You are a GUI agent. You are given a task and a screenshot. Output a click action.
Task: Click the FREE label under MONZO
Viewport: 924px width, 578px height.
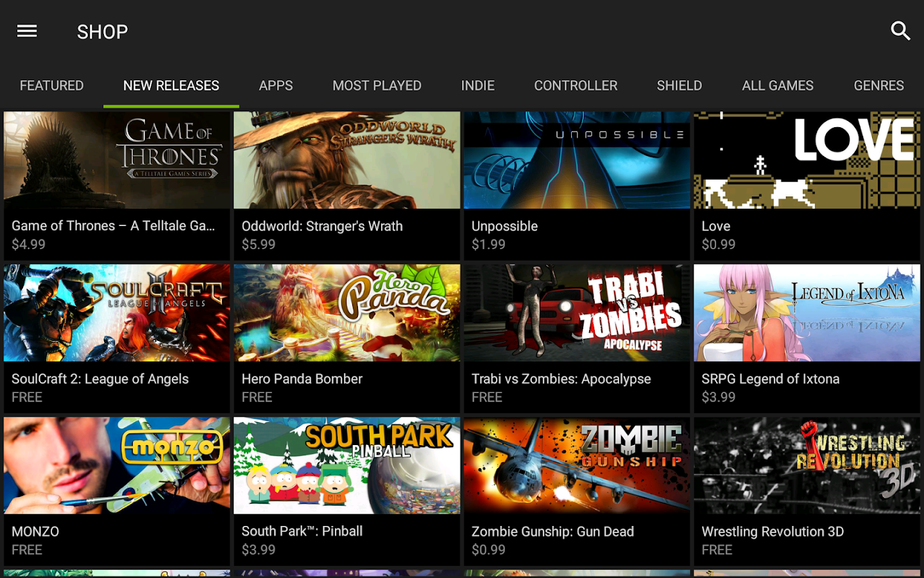coord(27,550)
